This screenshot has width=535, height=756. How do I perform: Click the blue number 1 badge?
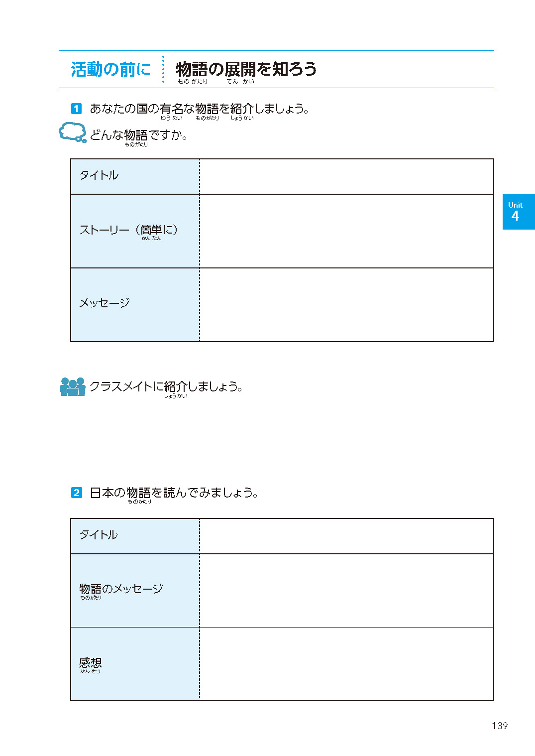coord(76,109)
